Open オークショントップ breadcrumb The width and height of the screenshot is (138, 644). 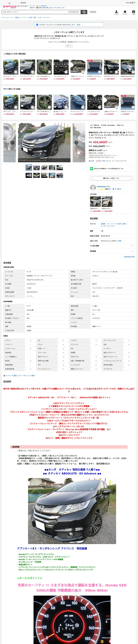point(8,17)
